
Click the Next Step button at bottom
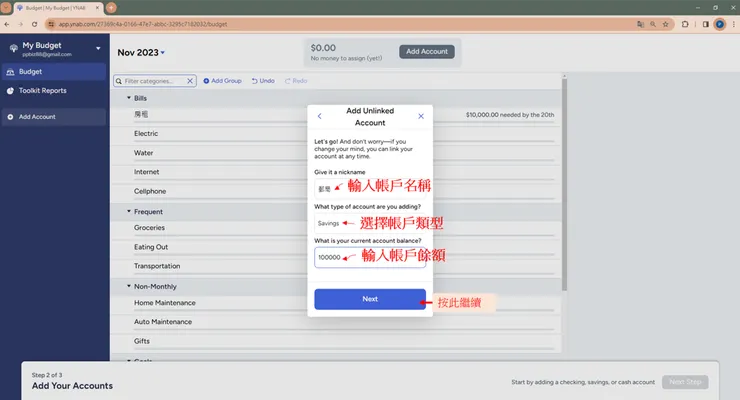pos(685,382)
